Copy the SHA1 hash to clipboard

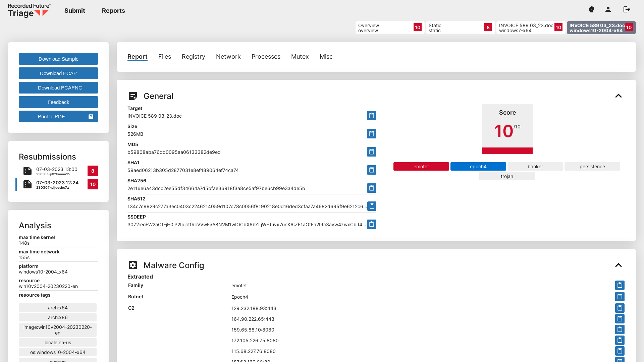pos(371,170)
